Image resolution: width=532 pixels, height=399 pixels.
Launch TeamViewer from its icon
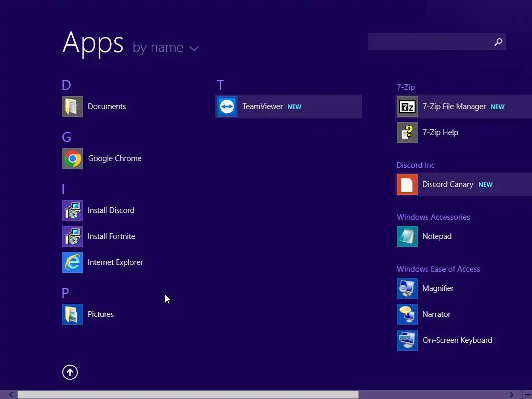(227, 107)
